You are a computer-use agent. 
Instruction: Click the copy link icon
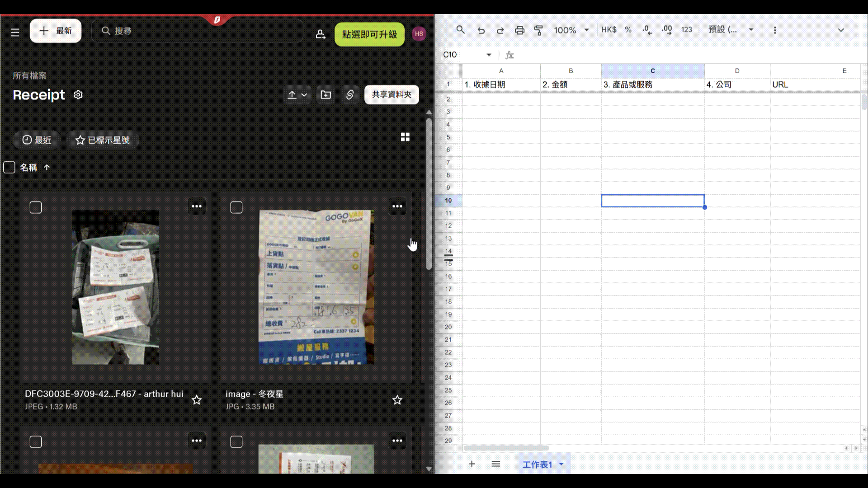coord(350,95)
